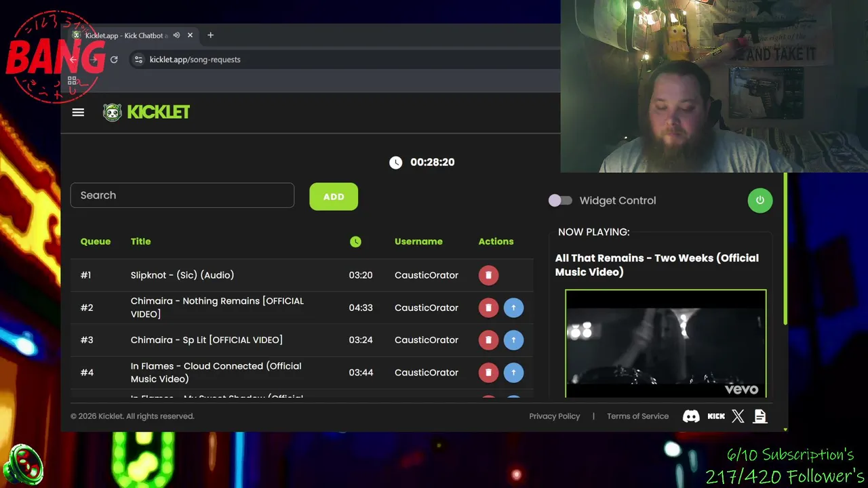Click the now playing video thumbnail
The image size is (868, 488).
coord(666,344)
